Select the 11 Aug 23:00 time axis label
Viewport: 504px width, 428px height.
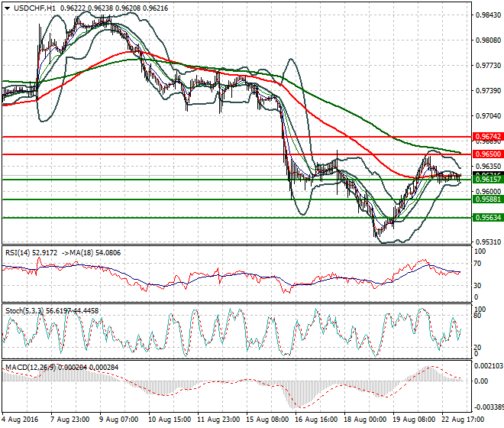pos(218,420)
